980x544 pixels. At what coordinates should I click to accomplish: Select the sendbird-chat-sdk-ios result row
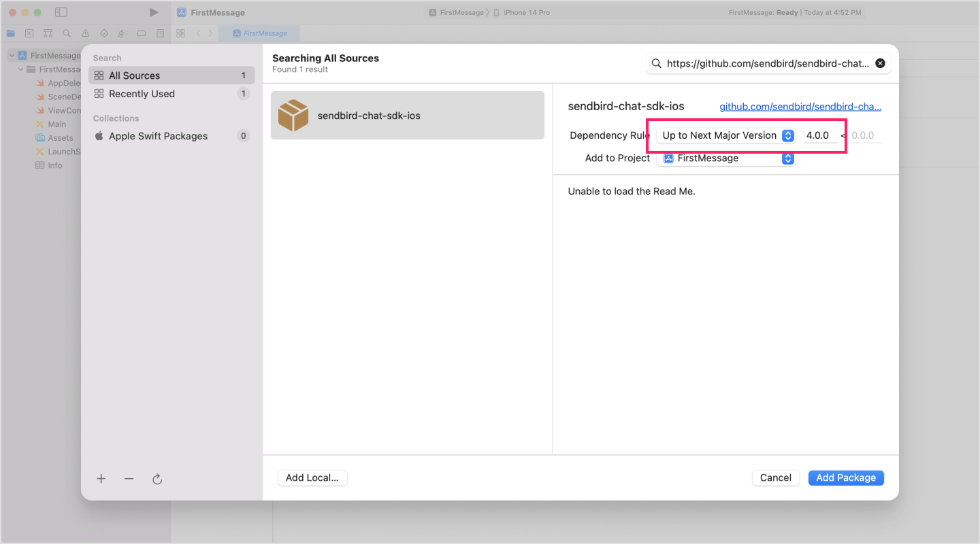tap(408, 116)
